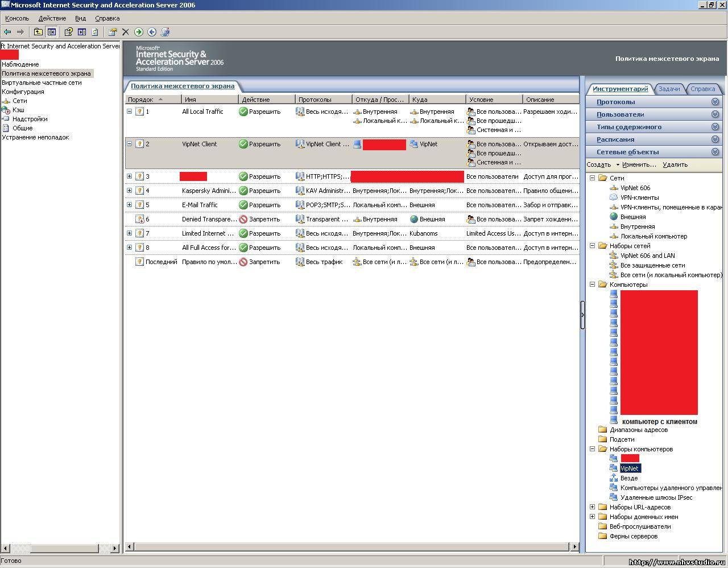Sort by the Имя column header
The height and width of the screenshot is (568, 728).
210,100
